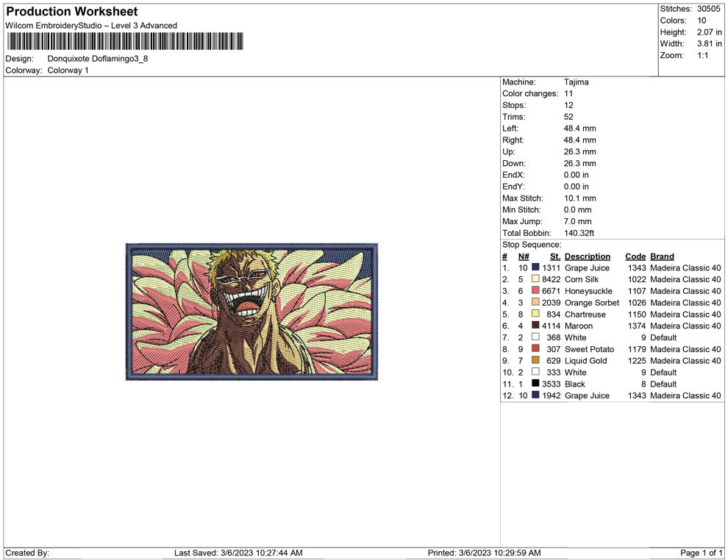Click the Stops value '12'
This screenshot has height=560, width=728.
(568, 105)
